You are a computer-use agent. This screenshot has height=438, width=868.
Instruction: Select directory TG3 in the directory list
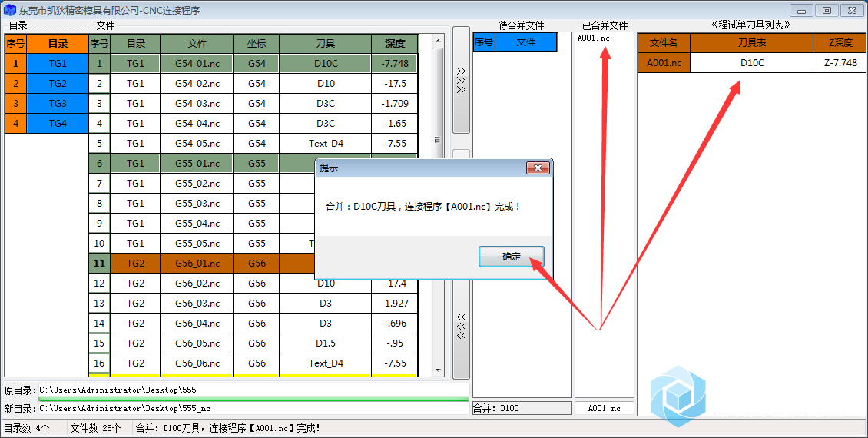pos(58,103)
